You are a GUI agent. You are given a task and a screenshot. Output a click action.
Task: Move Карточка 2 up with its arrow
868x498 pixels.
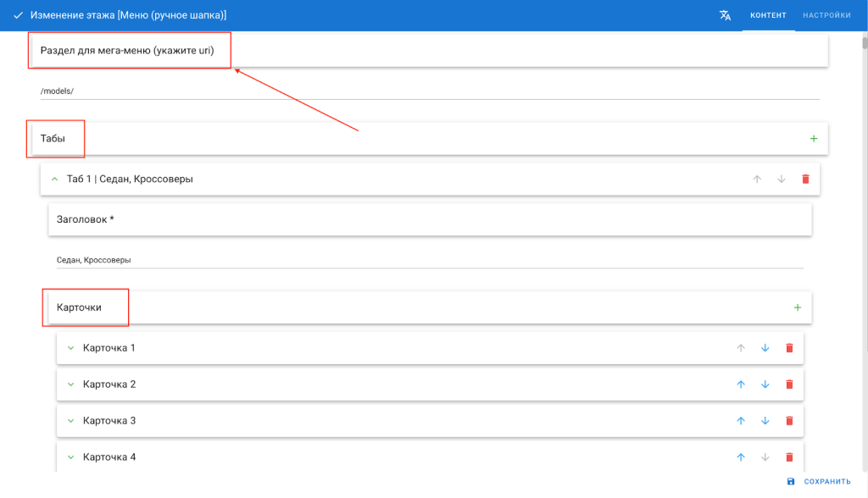point(740,385)
